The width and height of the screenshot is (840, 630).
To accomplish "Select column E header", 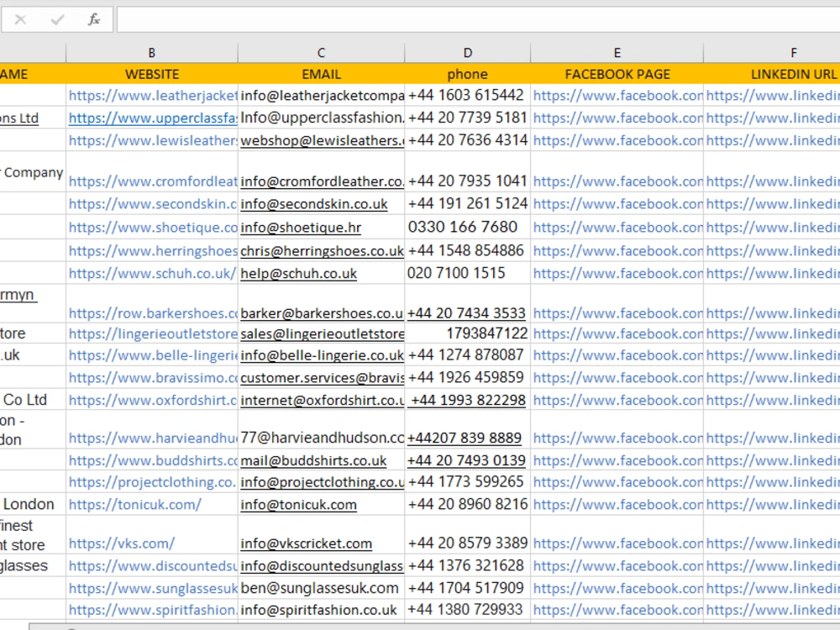I will click(617, 53).
